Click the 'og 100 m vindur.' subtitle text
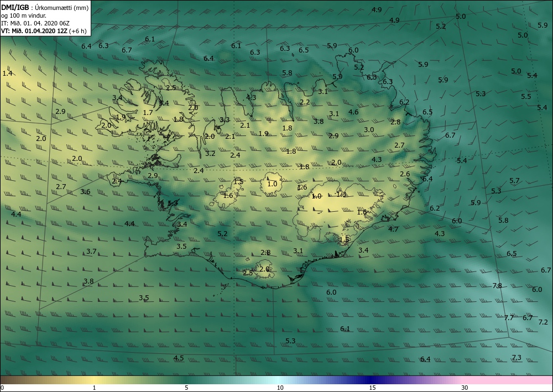553x392 pixels. 24,15
